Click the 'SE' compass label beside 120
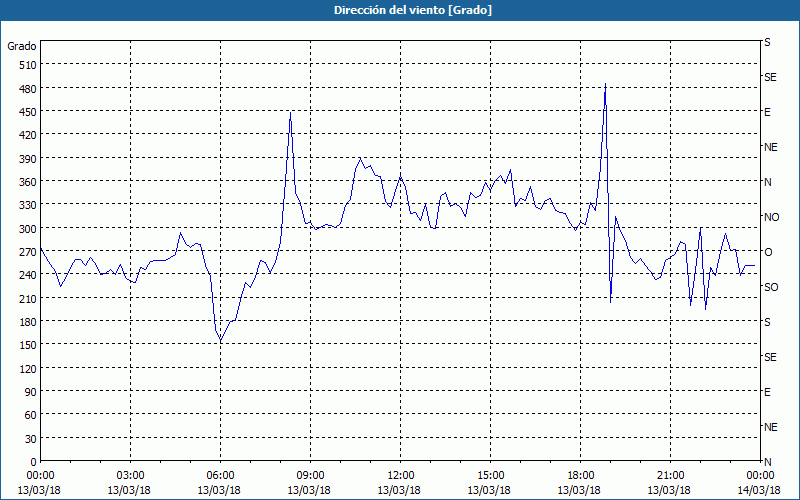The width and height of the screenshot is (800, 500). coord(770,357)
